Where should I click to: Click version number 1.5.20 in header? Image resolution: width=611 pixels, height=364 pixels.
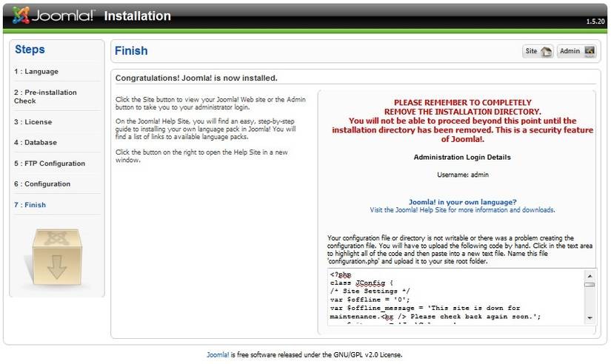tap(595, 21)
